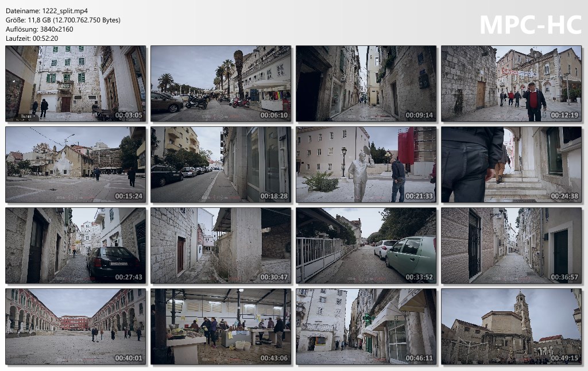Select the thumbnail timestamped 00:06:10
The height and width of the screenshot is (371, 588).
[221, 84]
